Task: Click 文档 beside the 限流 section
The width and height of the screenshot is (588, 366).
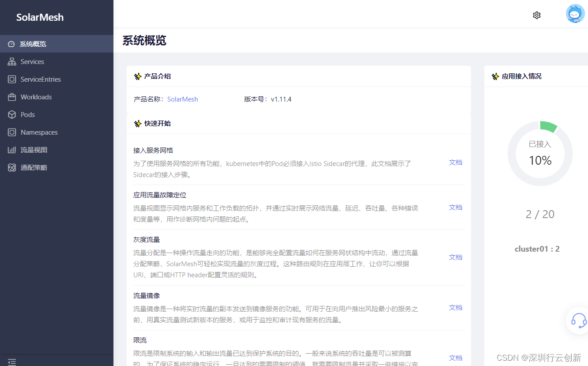Action: click(x=455, y=358)
